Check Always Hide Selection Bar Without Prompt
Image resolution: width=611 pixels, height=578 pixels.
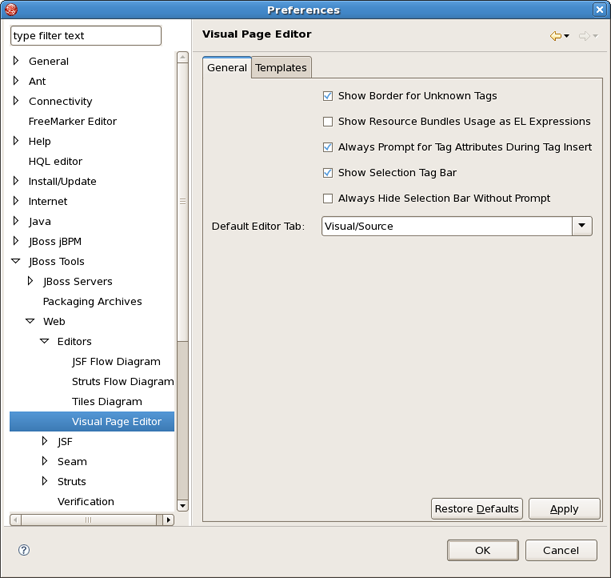(x=328, y=199)
